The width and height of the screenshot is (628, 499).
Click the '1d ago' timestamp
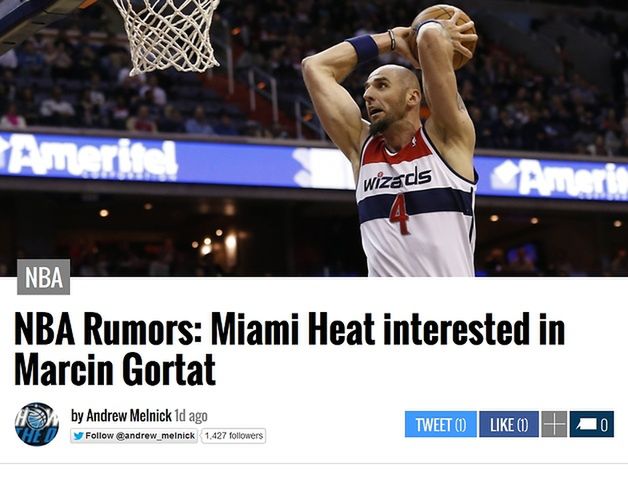pyautogui.click(x=191, y=416)
